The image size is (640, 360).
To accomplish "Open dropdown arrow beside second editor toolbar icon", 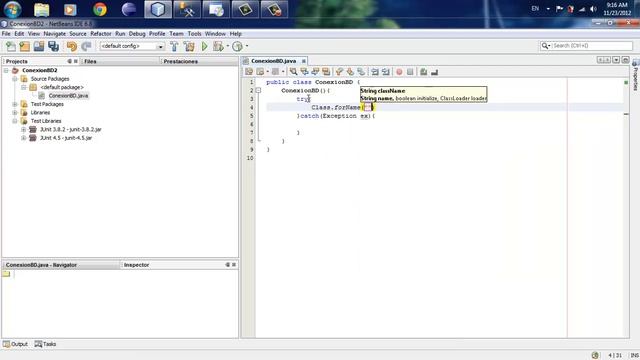I will coord(267,72).
